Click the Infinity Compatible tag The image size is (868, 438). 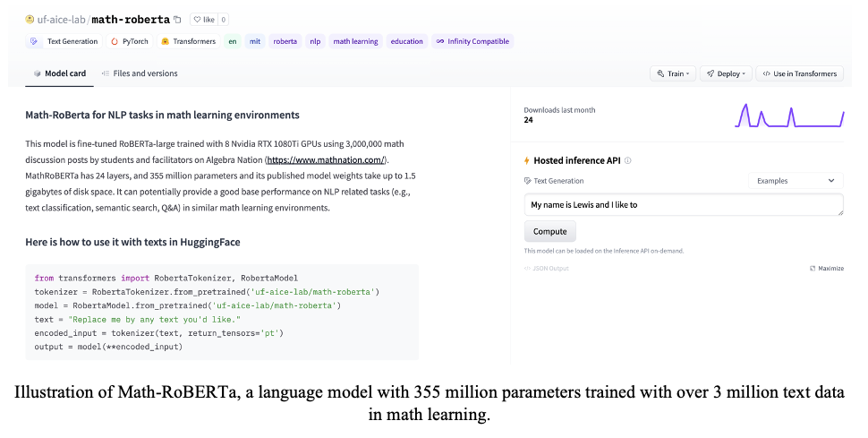[x=472, y=41]
